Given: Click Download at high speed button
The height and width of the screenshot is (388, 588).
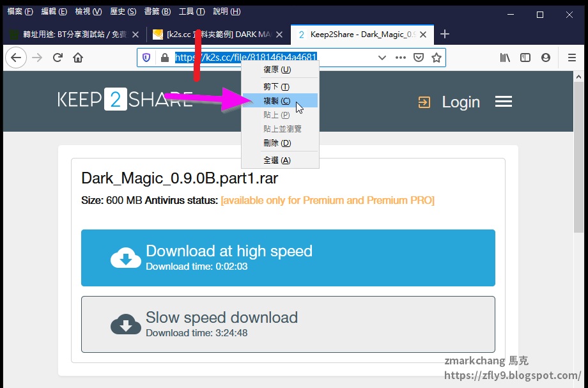Looking at the screenshot, I should [x=288, y=258].
